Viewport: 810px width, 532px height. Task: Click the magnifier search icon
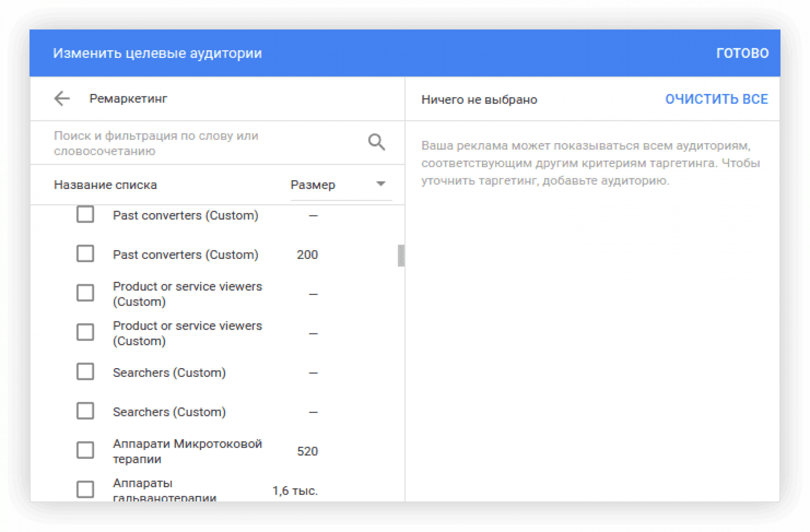(377, 142)
